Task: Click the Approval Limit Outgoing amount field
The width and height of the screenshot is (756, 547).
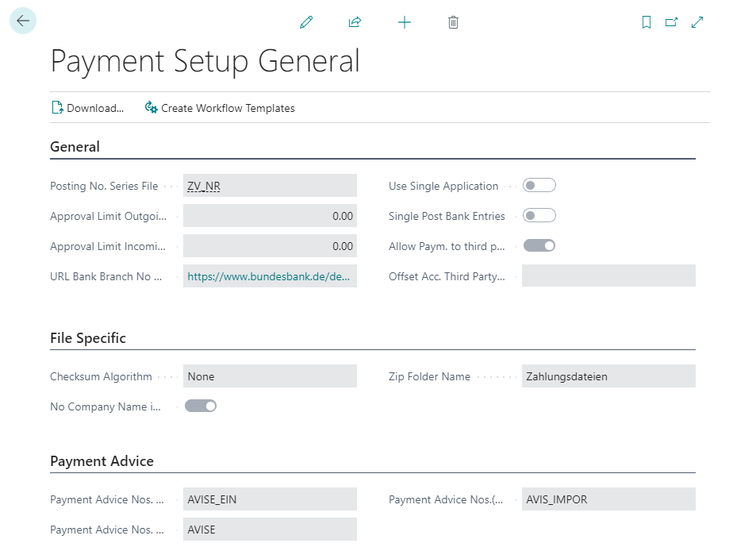Action: click(x=270, y=215)
